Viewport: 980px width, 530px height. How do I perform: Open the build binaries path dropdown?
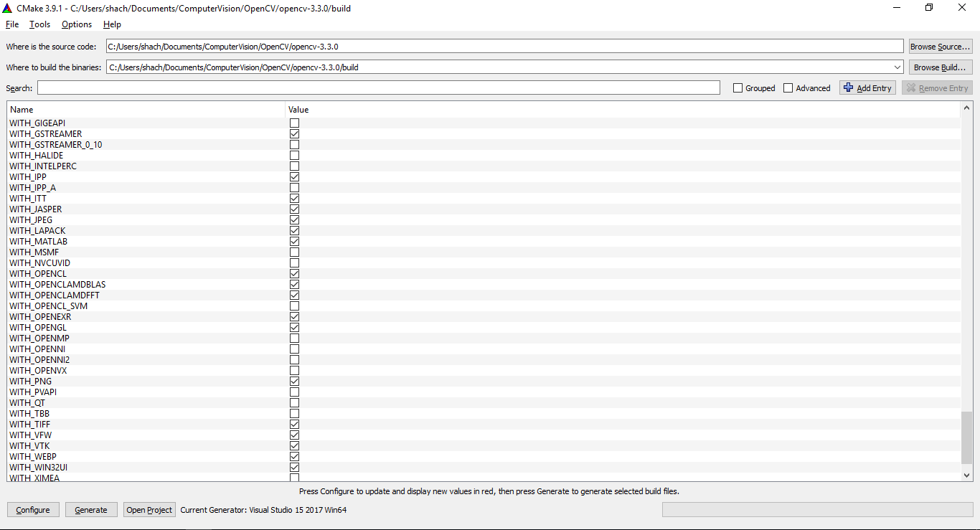point(897,67)
